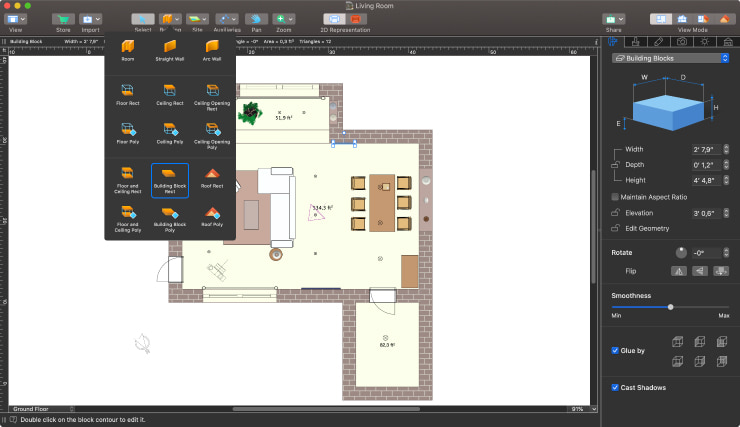Show the red 2D representation option
The image size is (740, 427).
click(x=355, y=19)
